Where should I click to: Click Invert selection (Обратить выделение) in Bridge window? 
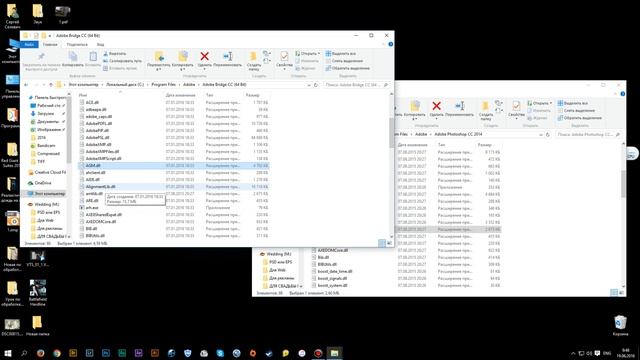(347, 68)
